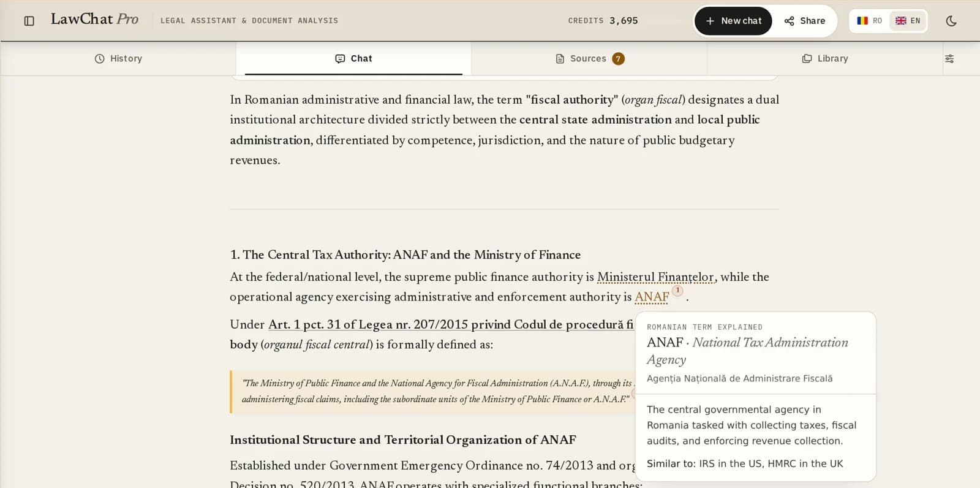The height and width of the screenshot is (488, 980).
Task: Click "Agenția Națională de Administrare Fiscală" in tooltip
Action: click(x=739, y=379)
